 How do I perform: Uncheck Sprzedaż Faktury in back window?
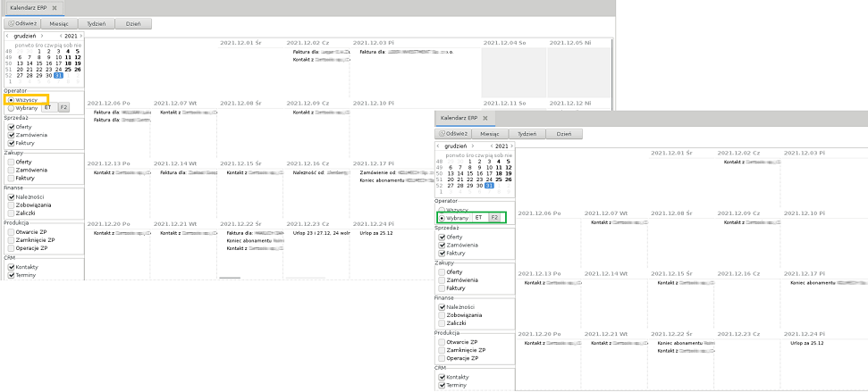(x=11, y=143)
